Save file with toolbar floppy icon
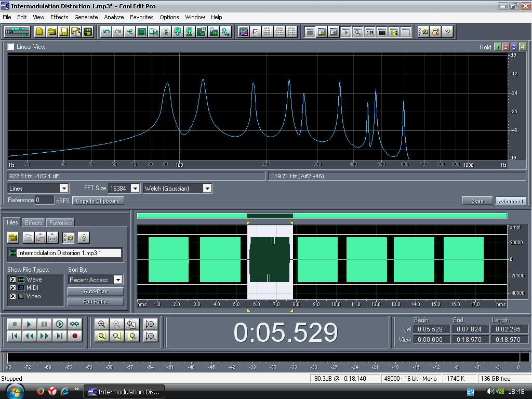This screenshot has height=399, width=532. point(64,32)
